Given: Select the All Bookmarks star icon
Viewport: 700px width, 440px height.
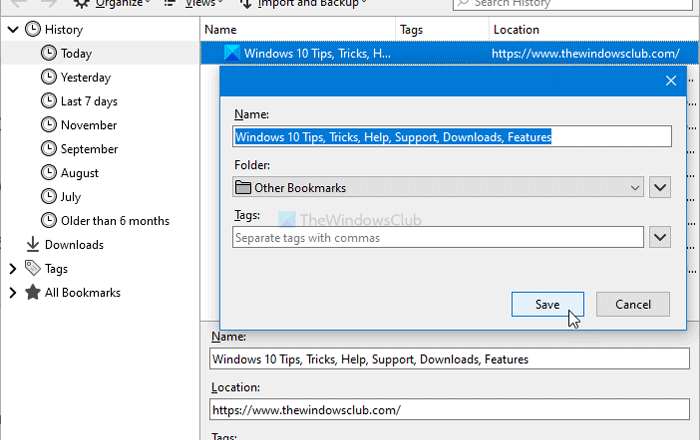Looking at the screenshot, I should pos(33,292).
